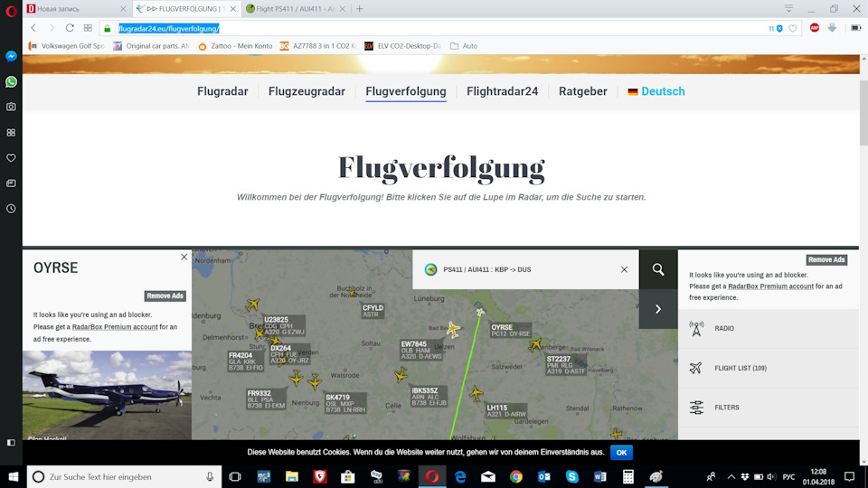Open the tab list menu icon
Viewport: 868px width, 488px height.
[x=788, y=8]
